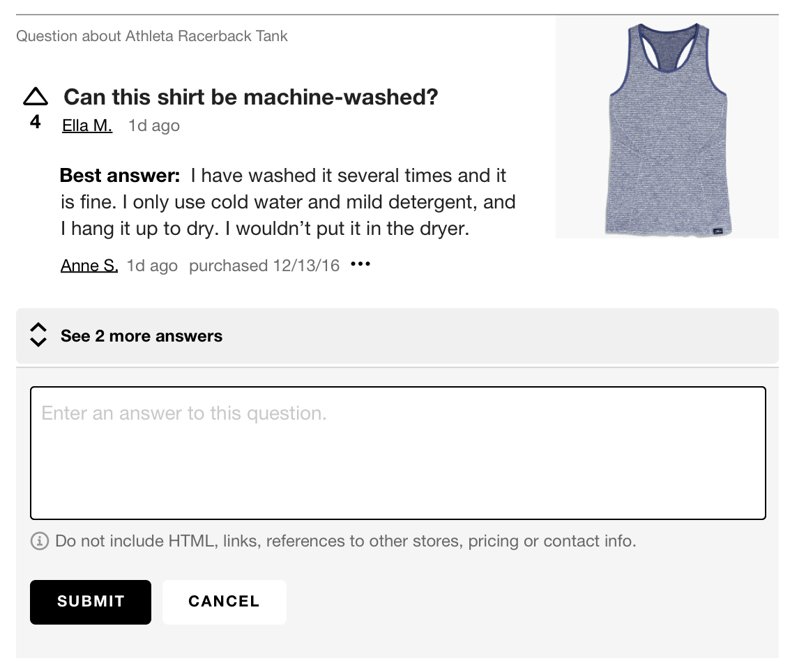
Task: Open Anne S.'s profile link
Action: tap(89, 266)
